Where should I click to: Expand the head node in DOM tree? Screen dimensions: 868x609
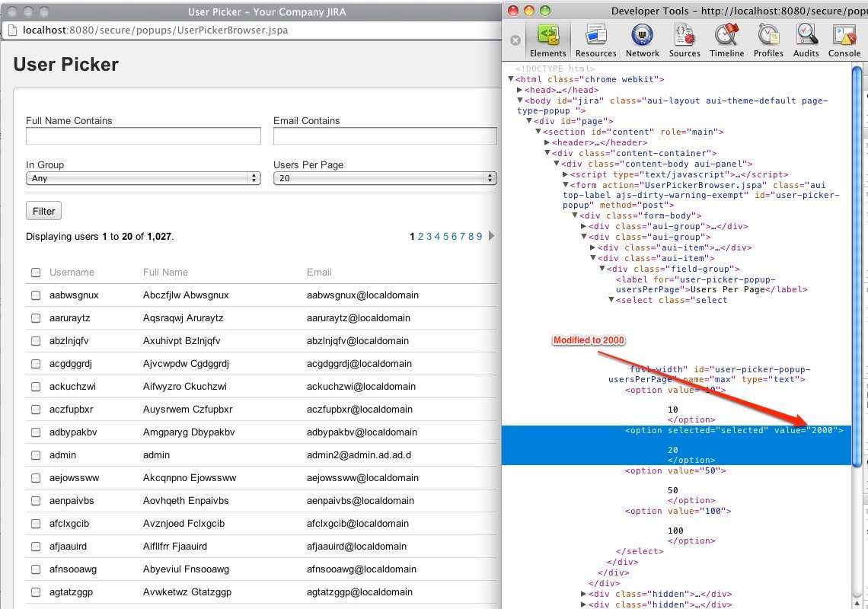pos(520,90)
